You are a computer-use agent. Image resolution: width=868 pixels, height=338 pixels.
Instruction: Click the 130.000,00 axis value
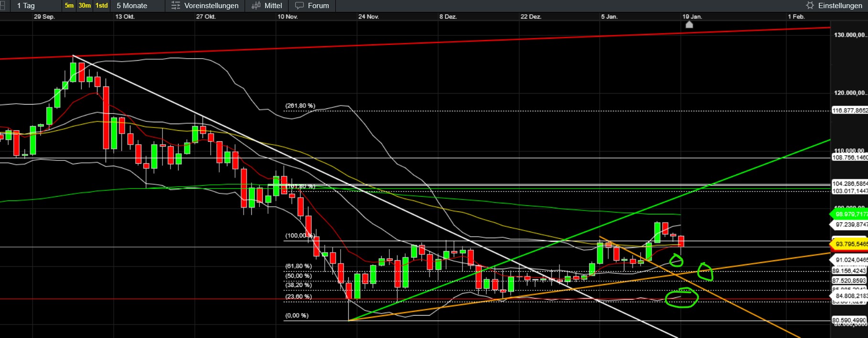pos(850,35)
